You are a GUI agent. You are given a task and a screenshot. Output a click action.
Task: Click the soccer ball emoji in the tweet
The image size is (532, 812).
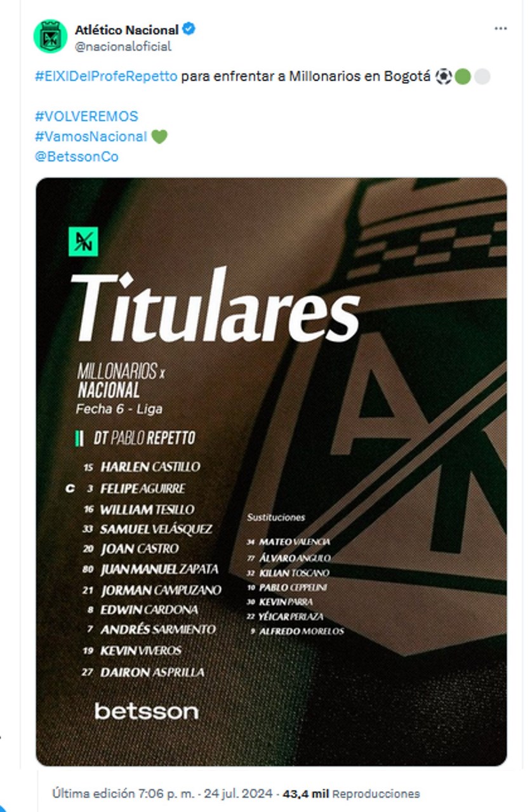[x=444, y=77]
